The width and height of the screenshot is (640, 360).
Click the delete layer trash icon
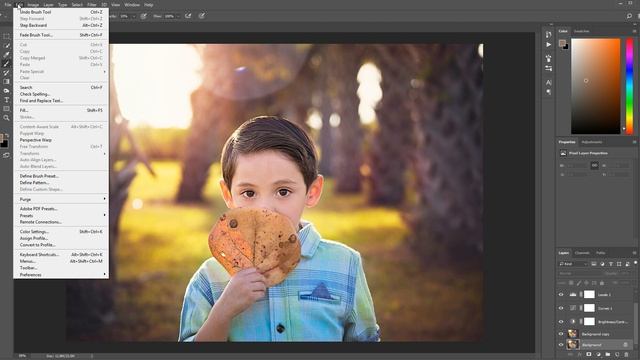coord(626,355)
